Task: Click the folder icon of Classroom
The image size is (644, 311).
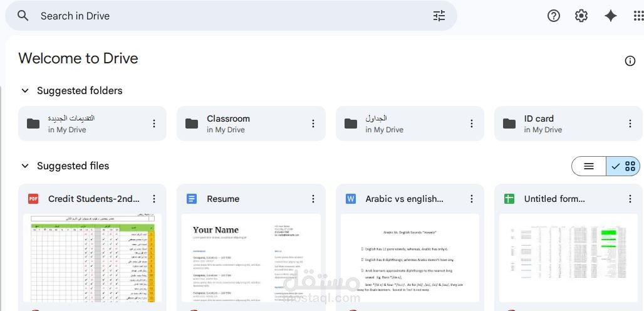Action: click(192, 124)
